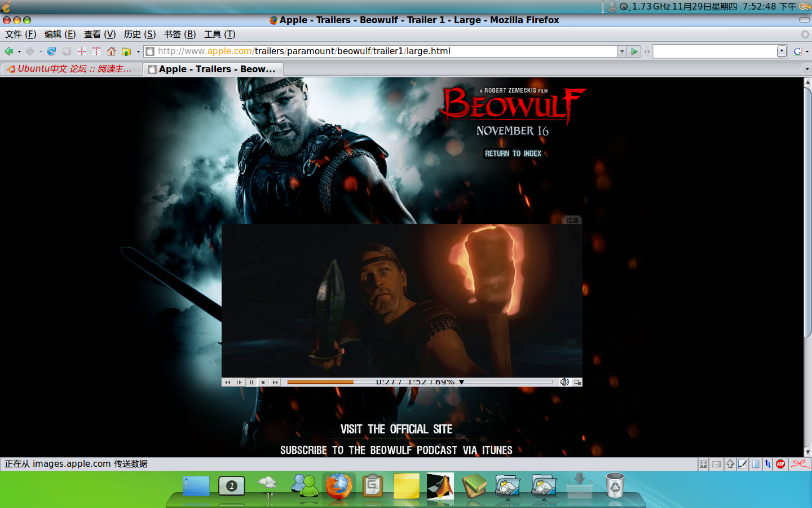Click the greyed-out Stop loading button

tap(67, 51)
